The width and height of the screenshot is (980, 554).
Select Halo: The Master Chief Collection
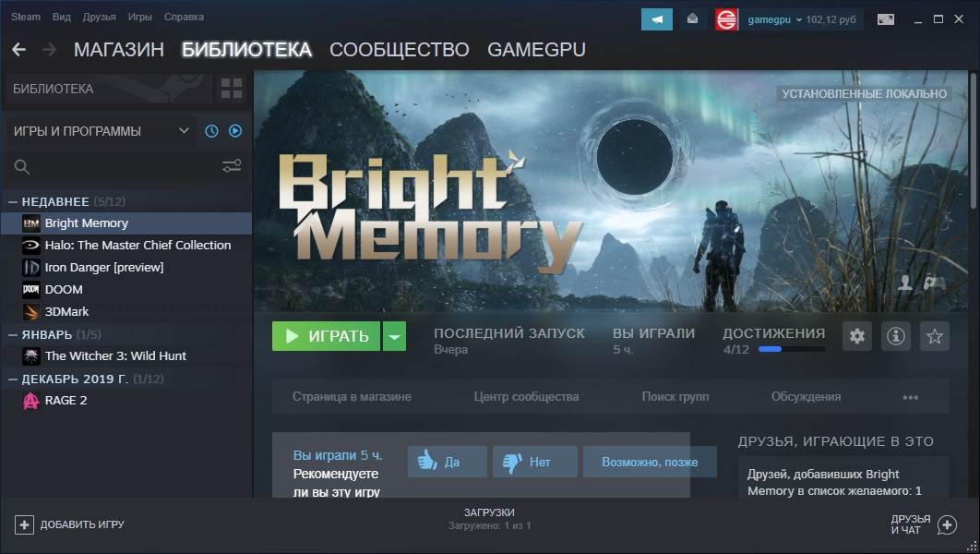click(x=126, y=245)
